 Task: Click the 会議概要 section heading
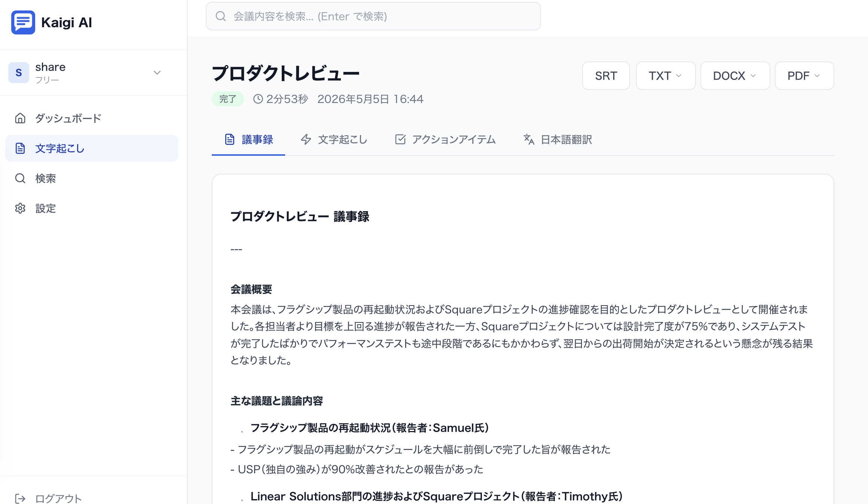pos(251,289)
